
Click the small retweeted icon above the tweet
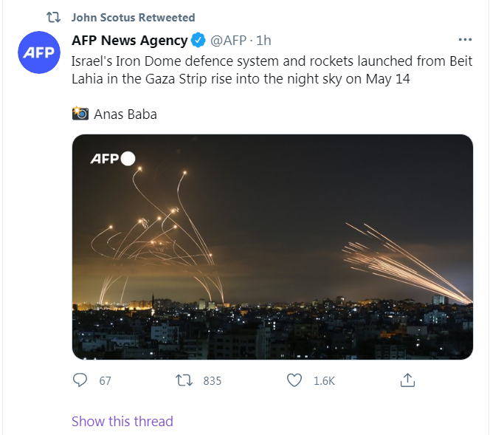coord(53,17)
